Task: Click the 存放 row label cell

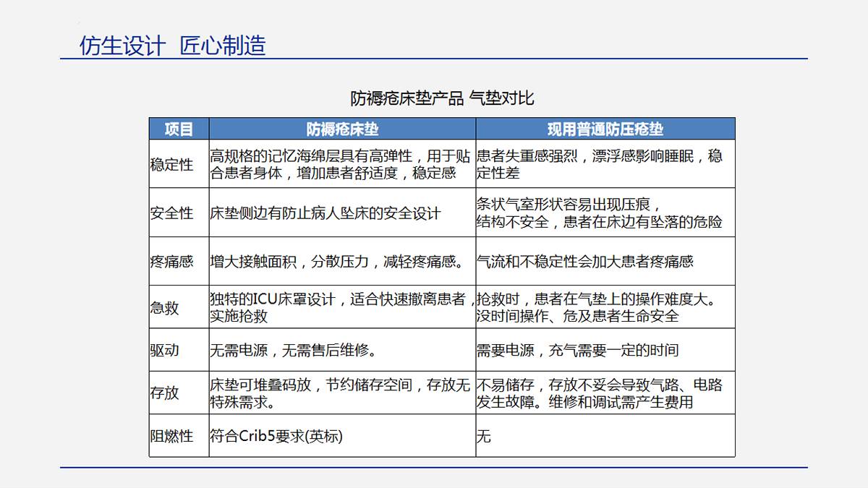Action: [x=165, y=393]
